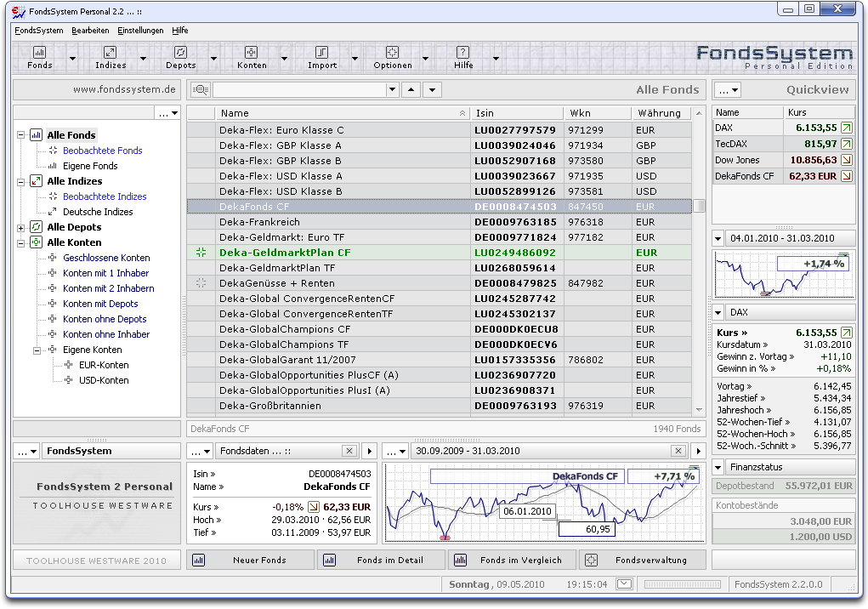Image resolution: width=868 pixels, height=609 pixels.
Task: Open the DAX section dropdown arrow
Action: pos(718,313)
